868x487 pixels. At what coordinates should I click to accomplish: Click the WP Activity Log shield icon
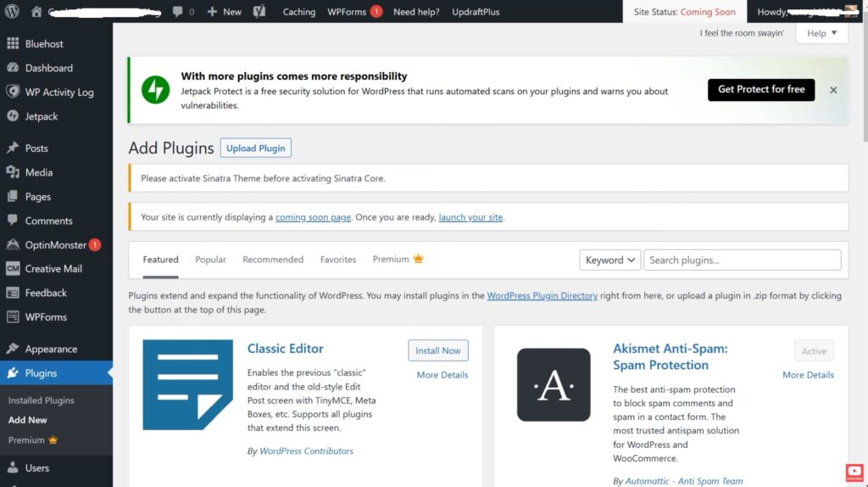[x=13, y=92]
